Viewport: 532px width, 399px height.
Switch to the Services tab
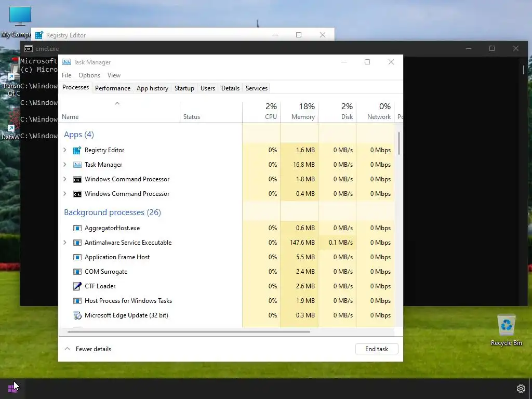[257, 88]
